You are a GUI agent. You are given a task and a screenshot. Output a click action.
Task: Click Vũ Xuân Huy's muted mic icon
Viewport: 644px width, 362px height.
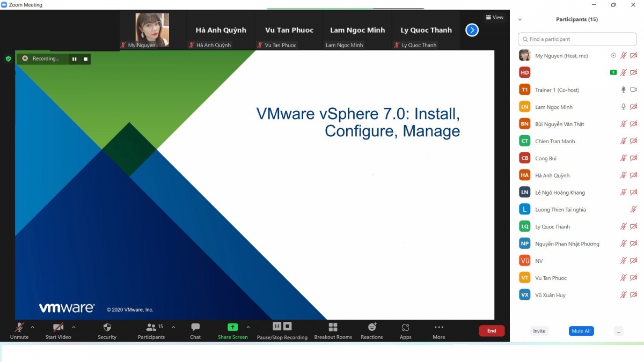pyautogui.click(x=623, y=295)
